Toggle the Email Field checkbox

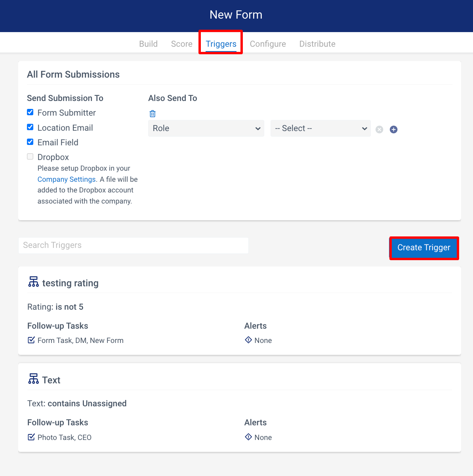(30, 142)
